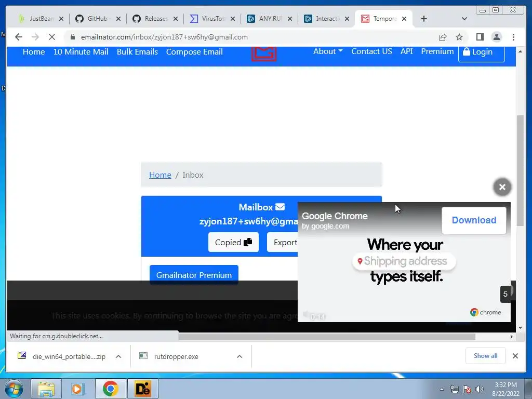Viewport: 532px width, 399px height.
Task: Open the side panel icon
Action: [x=480, y=37]
